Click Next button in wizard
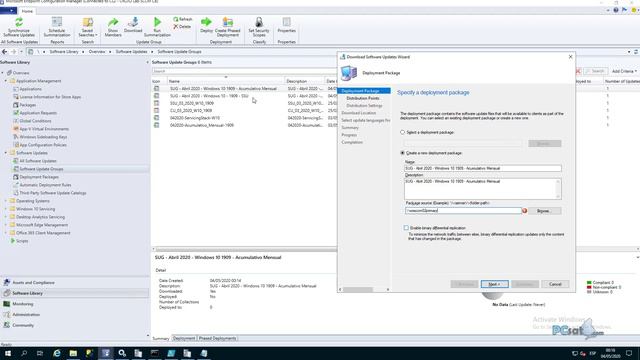 click(x=494, y=284)
